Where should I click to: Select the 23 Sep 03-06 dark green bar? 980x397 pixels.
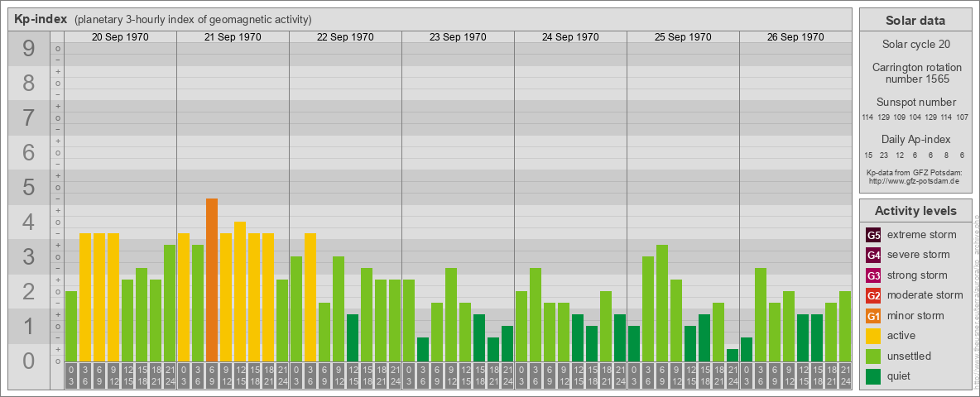point(423,350)
